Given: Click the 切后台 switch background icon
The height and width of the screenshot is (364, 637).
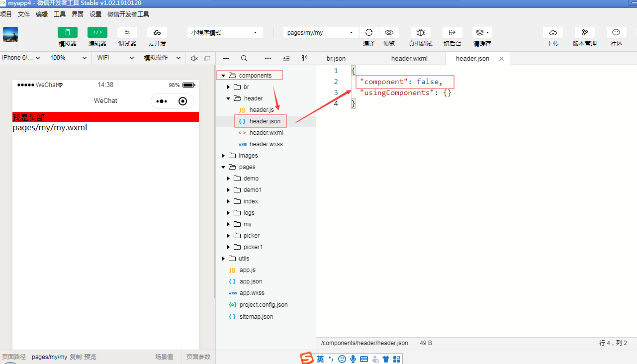Looking at the screenshot, I should pyautogui.click(x=452, y=32).
